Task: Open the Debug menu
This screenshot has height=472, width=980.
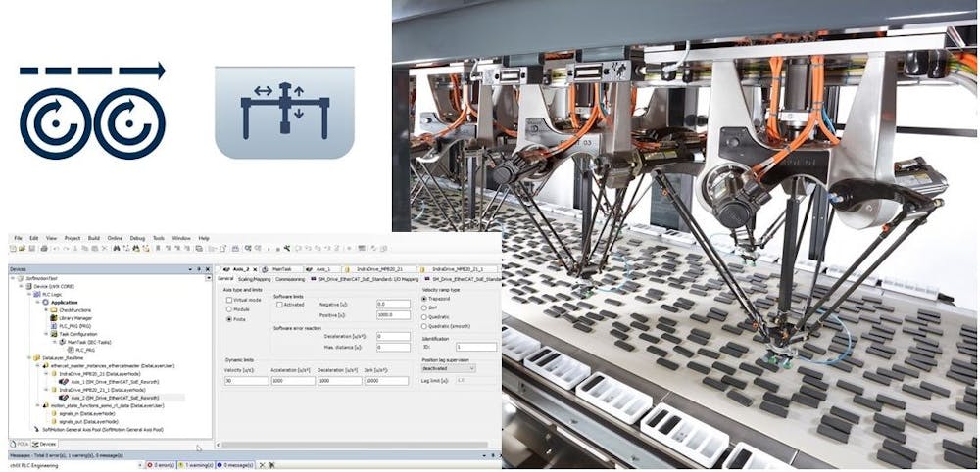Action: pos(137,238)
